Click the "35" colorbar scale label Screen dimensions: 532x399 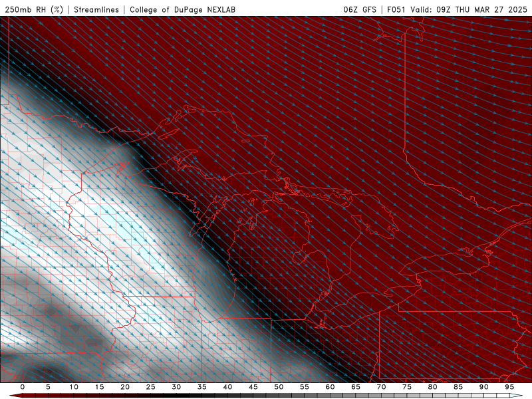(202, 387)
